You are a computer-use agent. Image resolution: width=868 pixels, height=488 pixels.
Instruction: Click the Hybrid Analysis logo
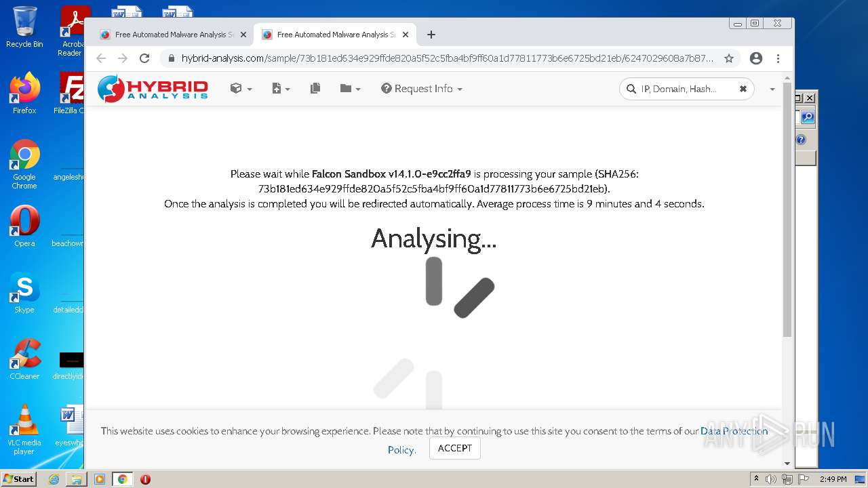(x=153, y=89)
